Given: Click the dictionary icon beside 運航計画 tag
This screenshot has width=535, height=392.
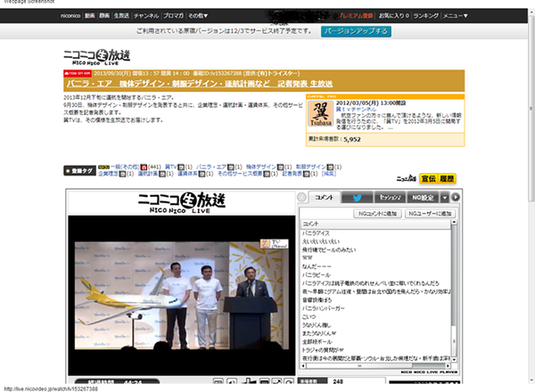Looking at the screenshot, I should point(162,175).
